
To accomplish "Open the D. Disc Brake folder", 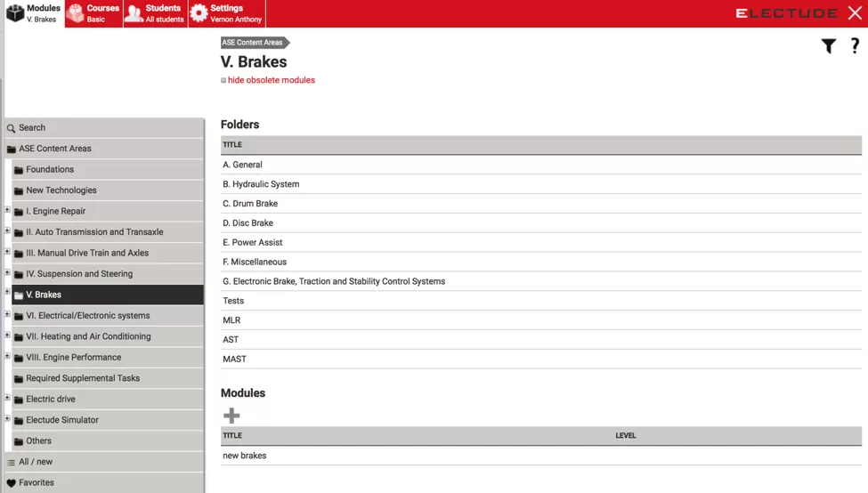I will tap(247, 223).
